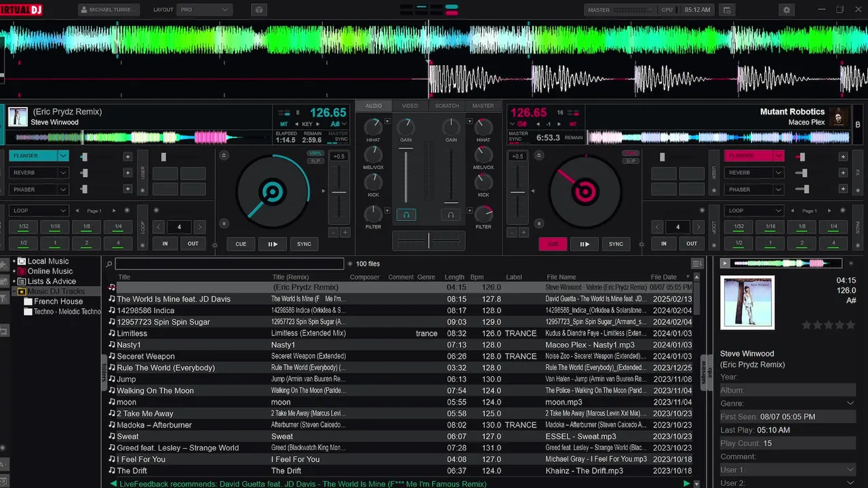The image size is (868, 488).
Task: Click the pitch plus button on the left deck
Action: point(344,232)
